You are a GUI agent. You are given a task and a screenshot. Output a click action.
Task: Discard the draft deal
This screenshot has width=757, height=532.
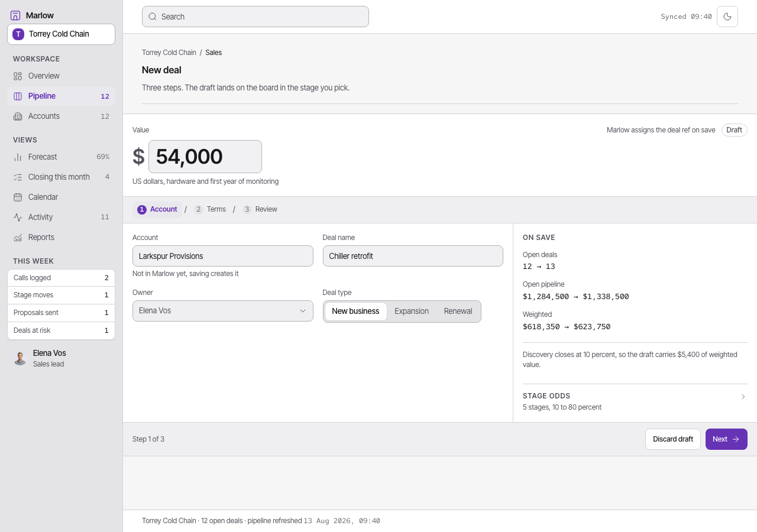click(x=673, y=439)
